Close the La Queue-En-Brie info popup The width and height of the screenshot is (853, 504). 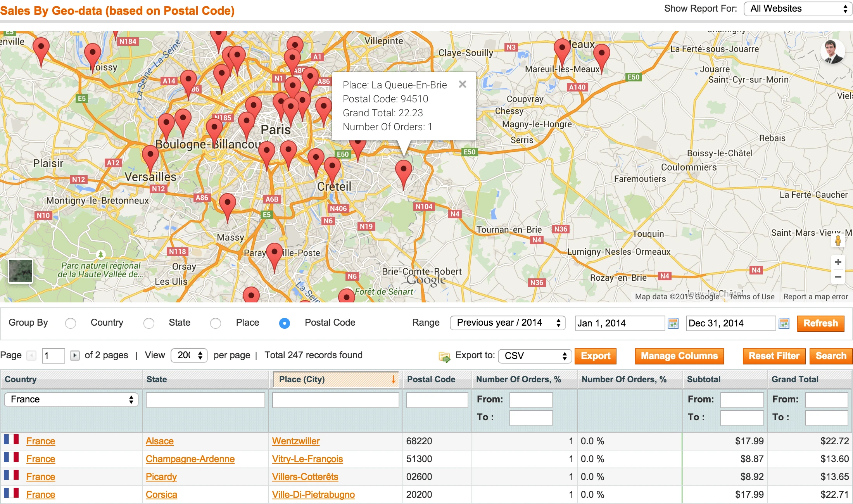462,84
